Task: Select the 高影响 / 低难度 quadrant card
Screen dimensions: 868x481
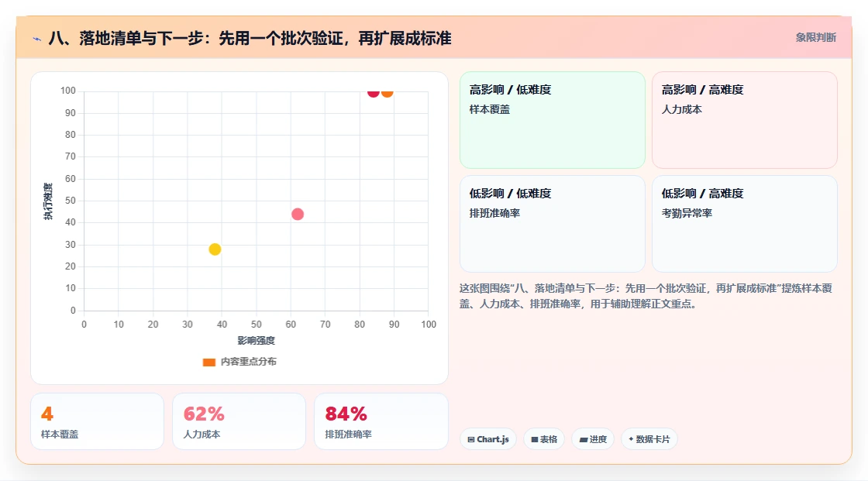Action: 553,119
